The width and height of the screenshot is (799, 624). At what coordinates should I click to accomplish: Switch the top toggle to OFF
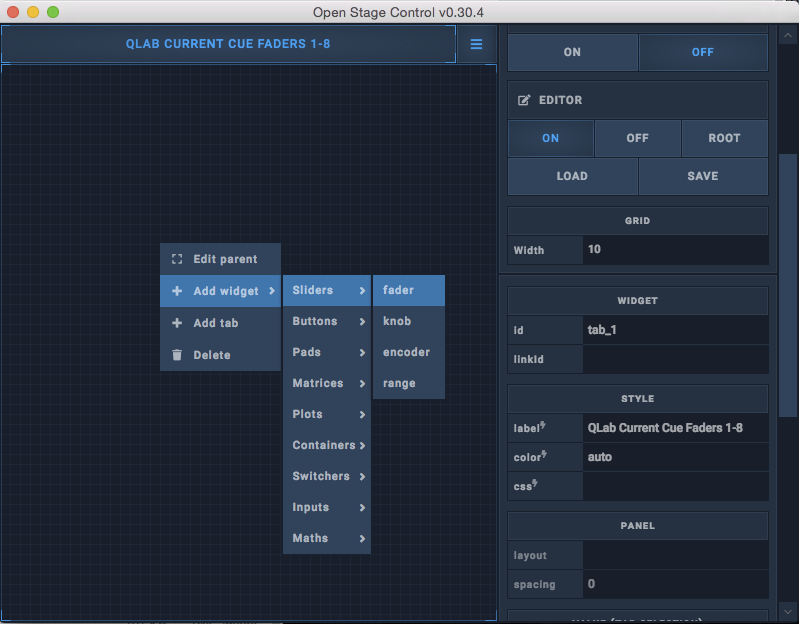pos(702,52)
